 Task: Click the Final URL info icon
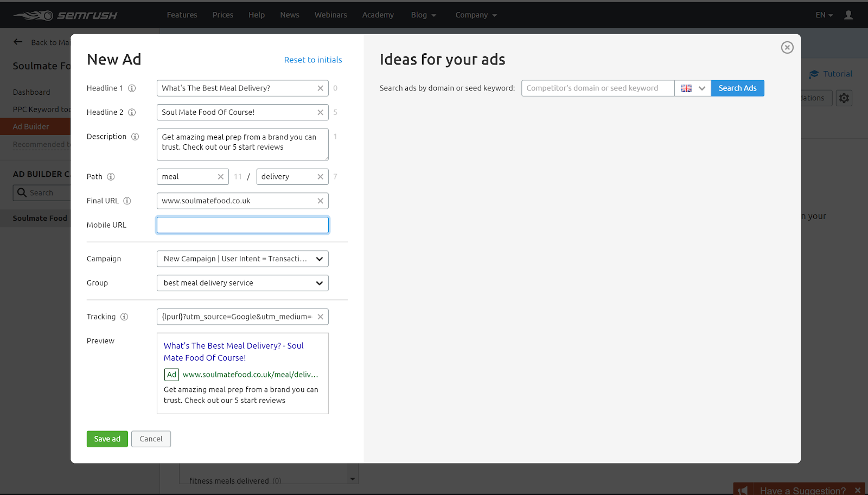[127, 201]
